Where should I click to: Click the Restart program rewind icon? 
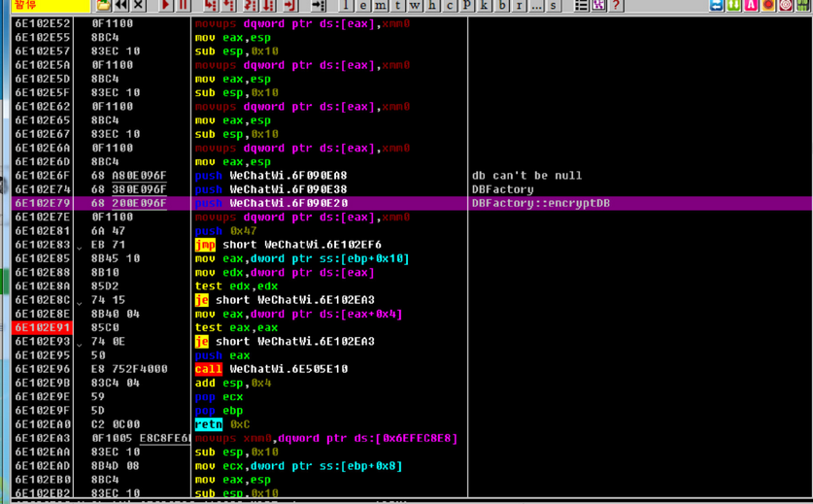tap(121, 5)
